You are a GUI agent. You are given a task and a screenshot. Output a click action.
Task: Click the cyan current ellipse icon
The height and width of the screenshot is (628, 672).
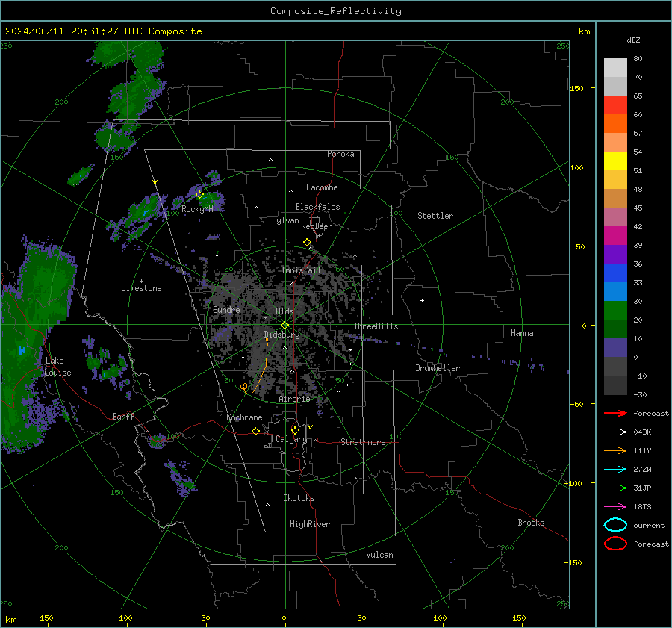[x=615, y=525]
